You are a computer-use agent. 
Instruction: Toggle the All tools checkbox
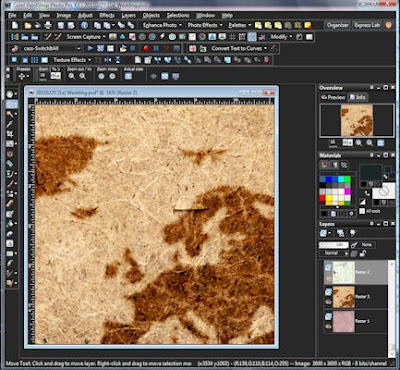362,211
